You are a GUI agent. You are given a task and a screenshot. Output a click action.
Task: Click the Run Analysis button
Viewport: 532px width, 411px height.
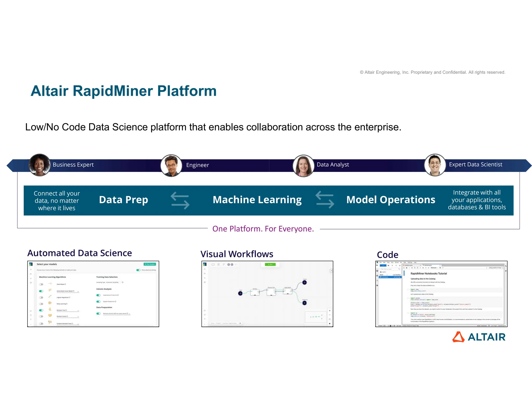coord(150,264)
